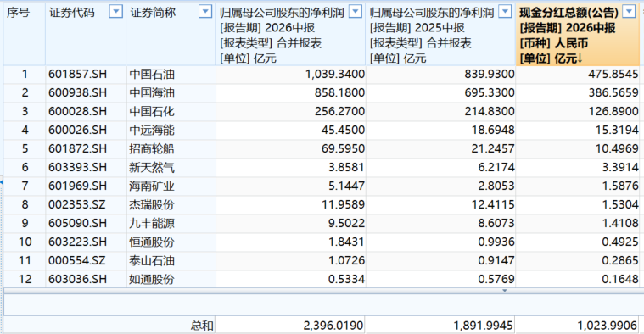Select code cell 603223.SH
Viewport: 644px width, 334px height.
click(77, 242)
